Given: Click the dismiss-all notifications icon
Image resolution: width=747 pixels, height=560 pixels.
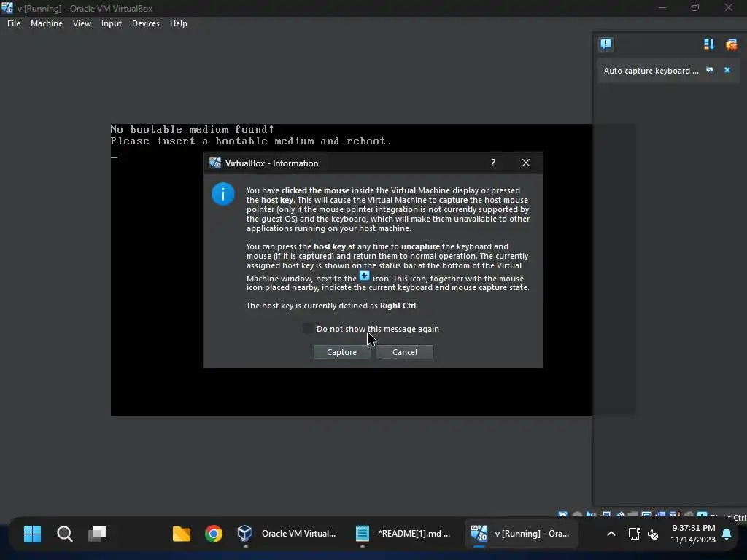Looking at the screenshot, I should tap(731, 44).
